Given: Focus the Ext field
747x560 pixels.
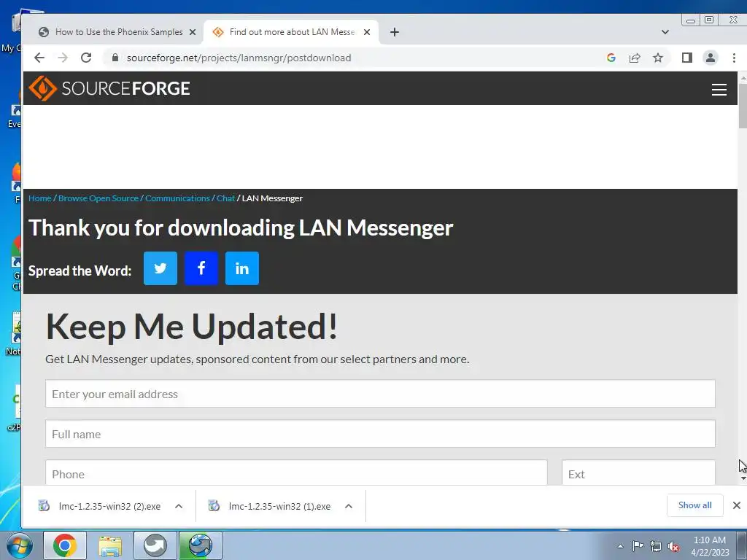Looking at the screenshot, I should tap(638, 472).
